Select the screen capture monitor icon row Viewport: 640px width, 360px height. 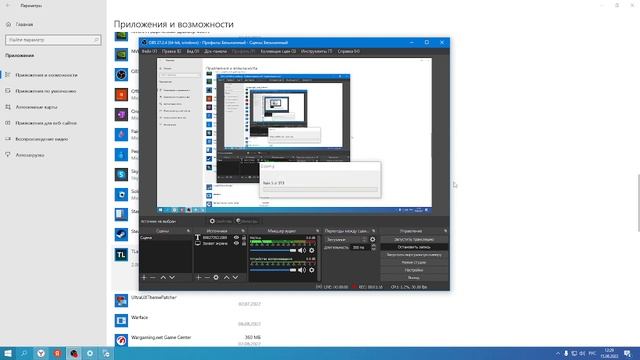pos(220,243)
